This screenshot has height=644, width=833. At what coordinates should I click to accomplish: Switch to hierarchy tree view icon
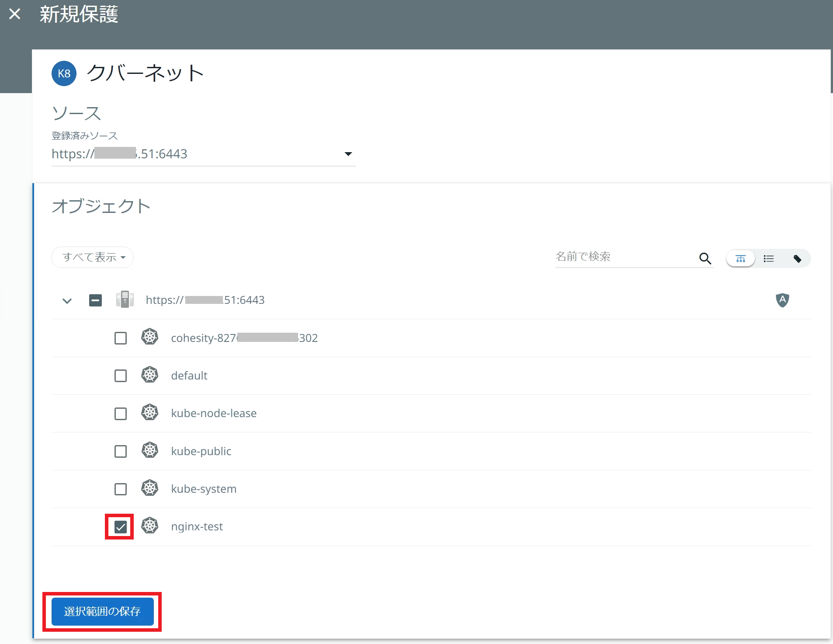click(740, 259)
